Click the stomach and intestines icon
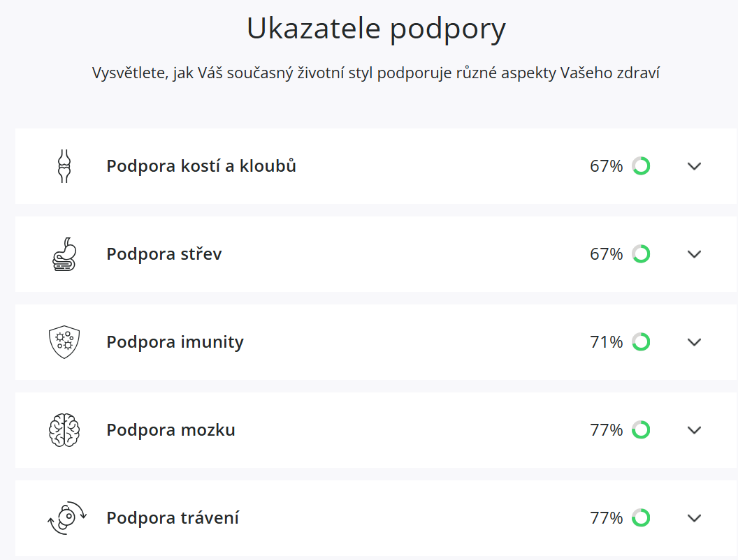 coord(64,254)
